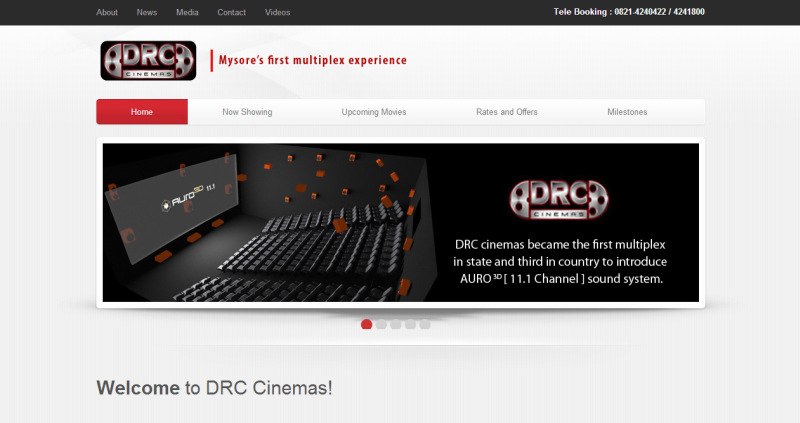800x423 pixels.
Task: Click the Tele Booking phone number
Action: [658, 12]
